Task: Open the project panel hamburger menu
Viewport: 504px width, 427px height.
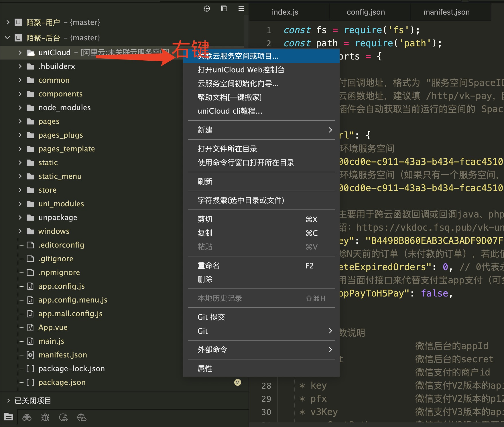Action: click(x=241, y=9)
